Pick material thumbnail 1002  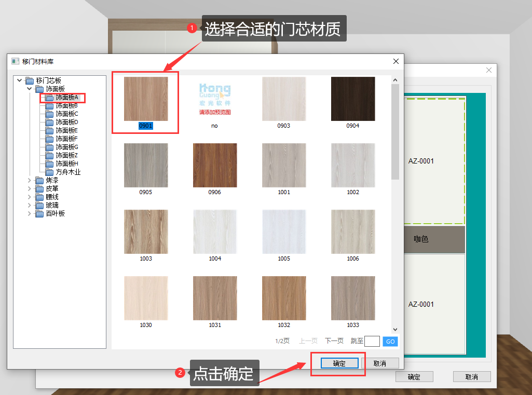(353, 165)
